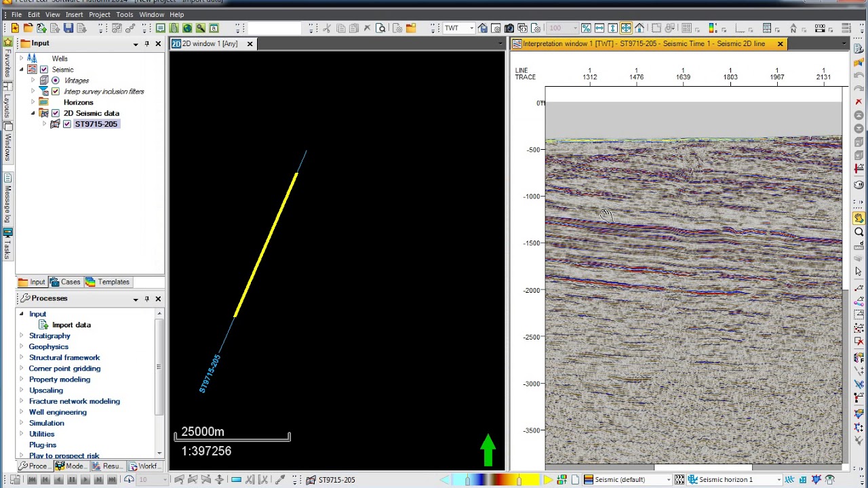Click the globe icon in the top toolbar
Image resolution: width=868 pixels, height=488 pixels.
coord(187,28)
